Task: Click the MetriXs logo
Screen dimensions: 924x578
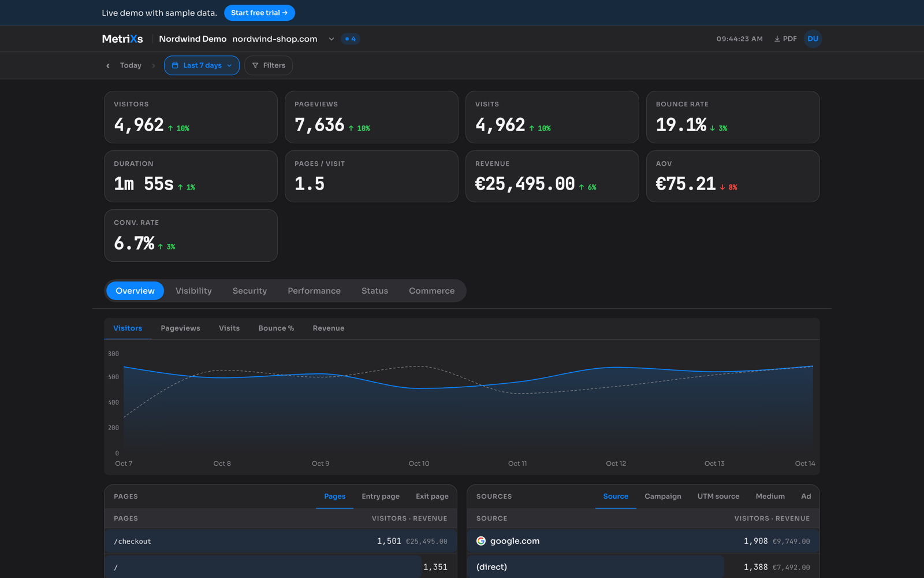Action: click(122, 39)
